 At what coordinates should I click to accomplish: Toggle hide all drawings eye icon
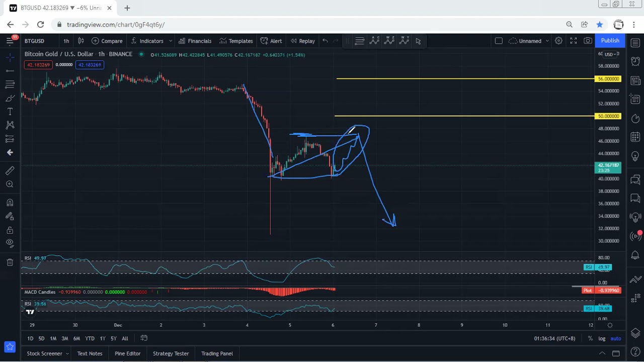coord(10,243)
